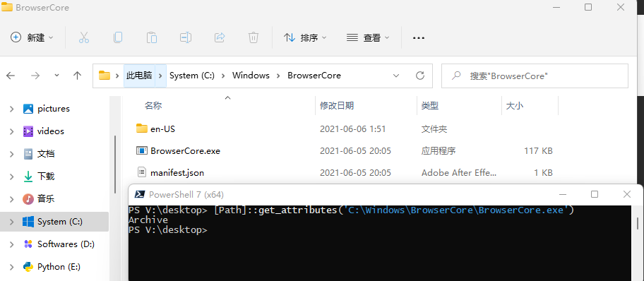Select Windows breadcrumb segment
Screen dimensions: 644x281
[251, 76]
